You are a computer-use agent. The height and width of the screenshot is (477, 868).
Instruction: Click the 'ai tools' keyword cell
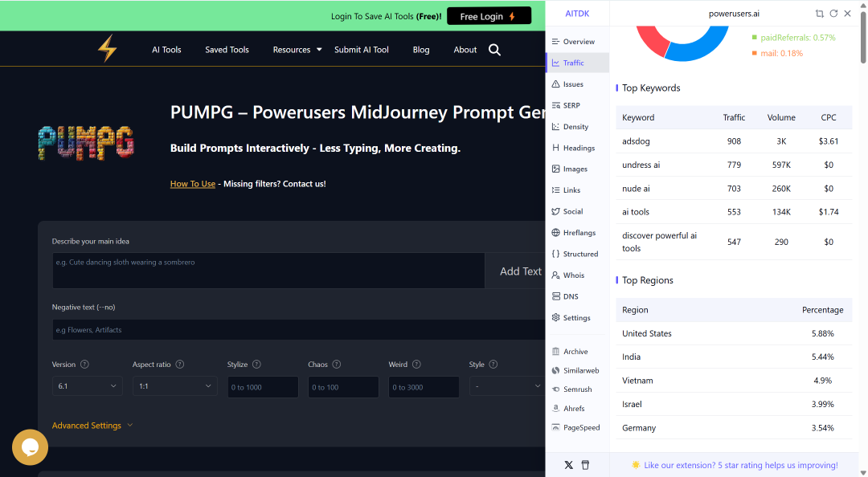click(x=636, y=212)
